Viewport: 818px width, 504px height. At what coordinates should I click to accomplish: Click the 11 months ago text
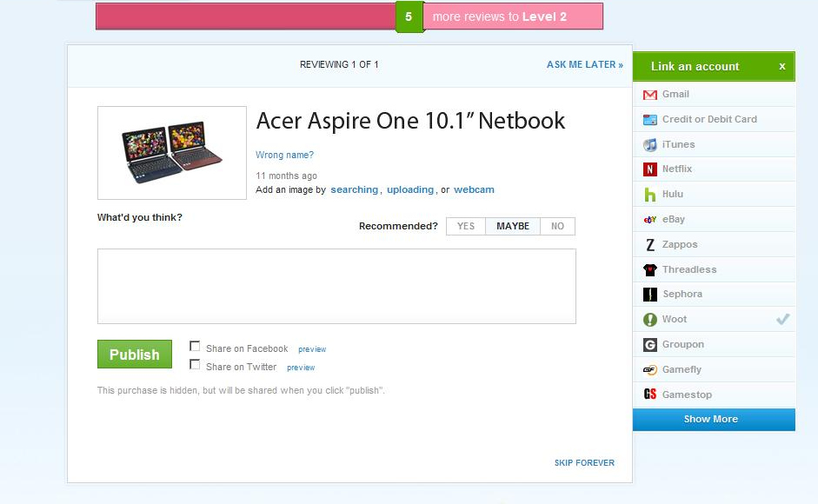click(x=286, y=176)
